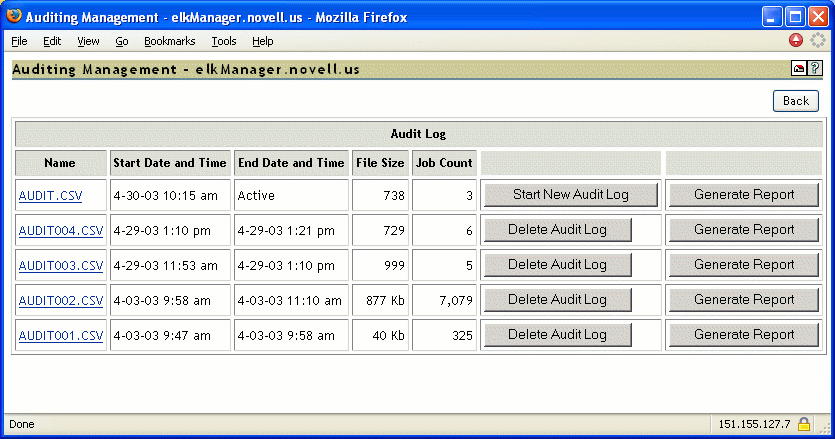Open the AUDIT002.CSV file link
The height and width of the screenshot is (439, 835).
coord(60,301)
